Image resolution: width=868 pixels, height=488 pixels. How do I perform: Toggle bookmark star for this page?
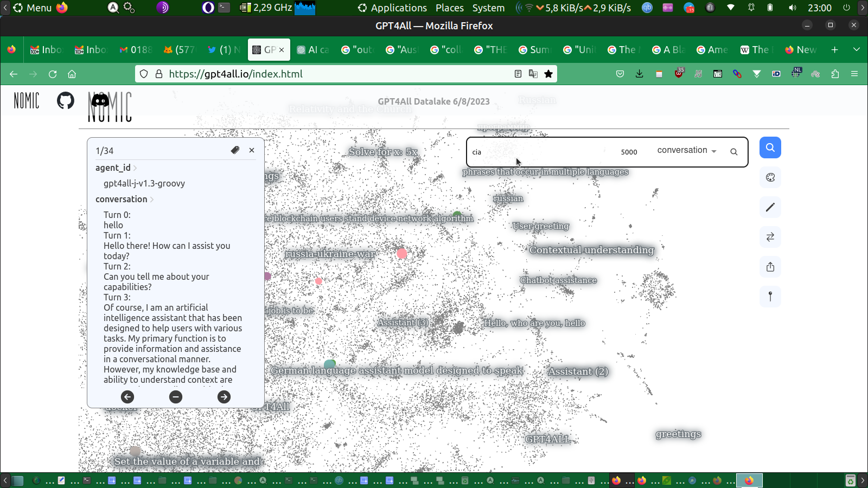pyautogui.click(x=548, y=74)
